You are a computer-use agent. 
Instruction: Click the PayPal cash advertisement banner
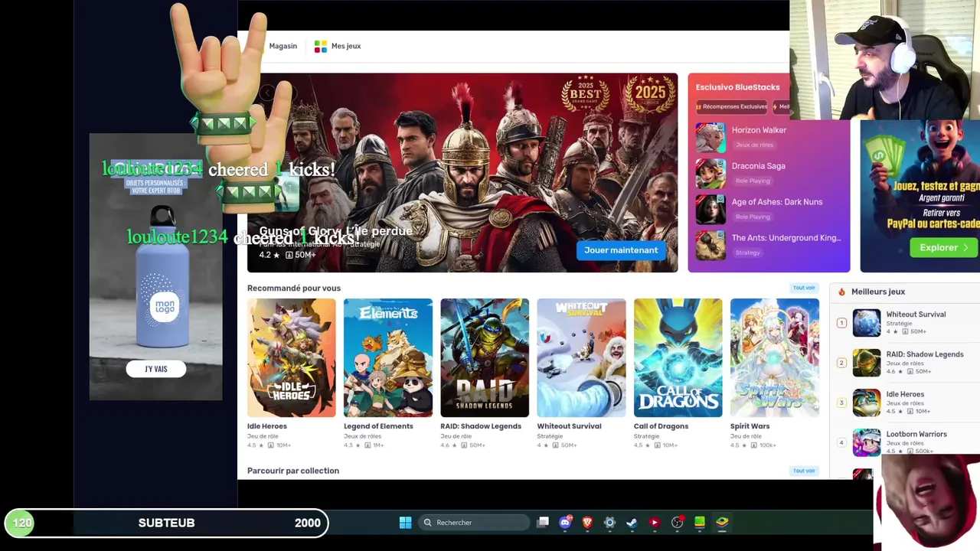click(920, 196)
